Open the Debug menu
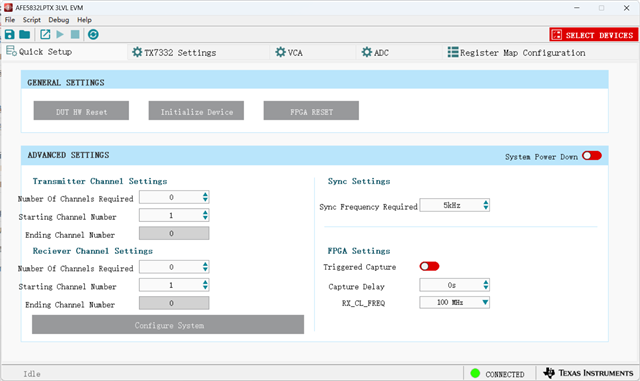This screenshot has width=640, height=381. tap(59, 20)
